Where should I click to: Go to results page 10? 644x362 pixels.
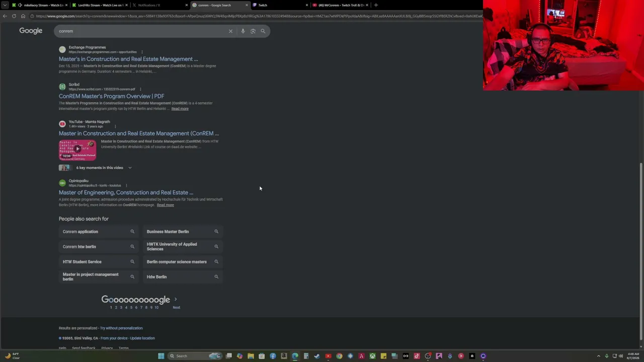pyautogui.click(x=156, y=307)
